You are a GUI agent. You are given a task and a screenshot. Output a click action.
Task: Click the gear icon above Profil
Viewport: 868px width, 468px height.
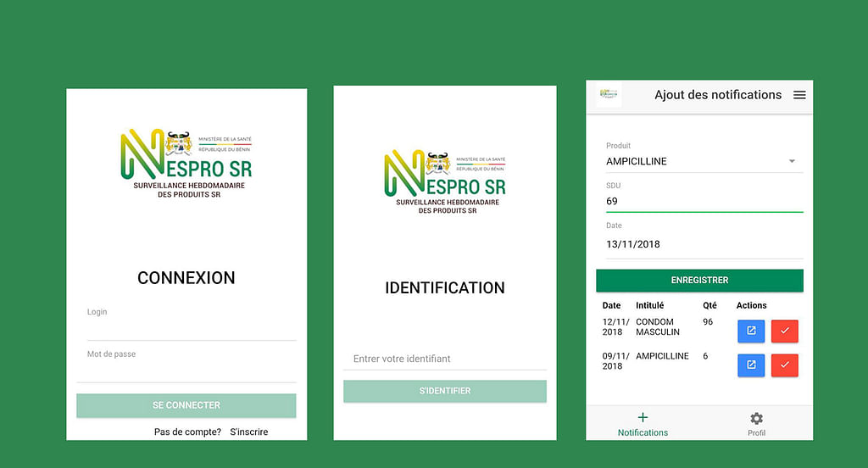click(x=756, y=418)
